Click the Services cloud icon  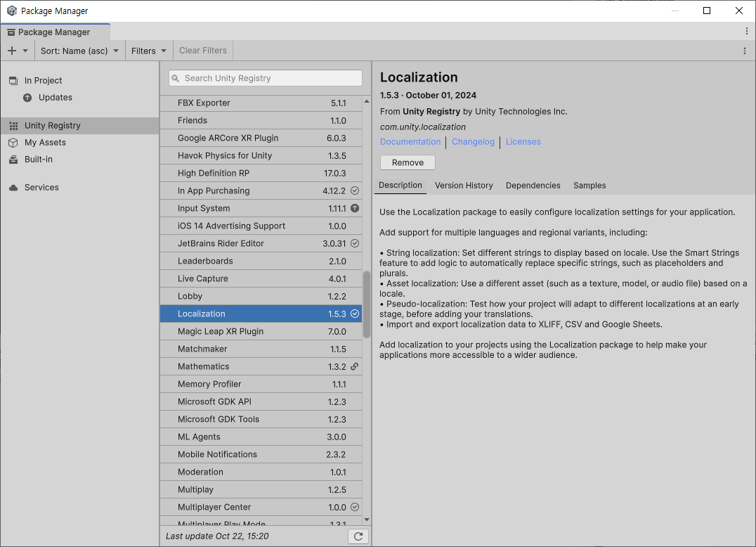pyautogui.click(x=13, y=187)
